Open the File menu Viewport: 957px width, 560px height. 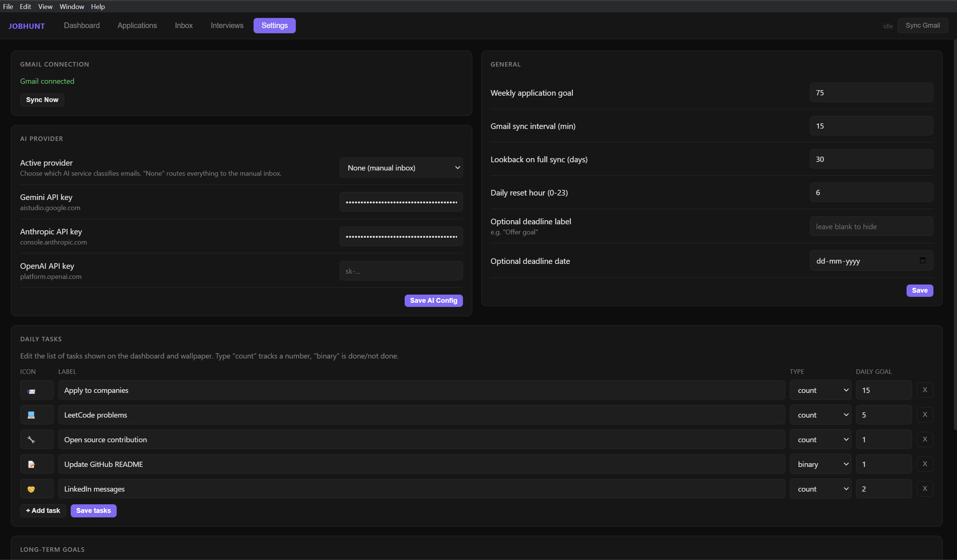(x=8, y=6)
